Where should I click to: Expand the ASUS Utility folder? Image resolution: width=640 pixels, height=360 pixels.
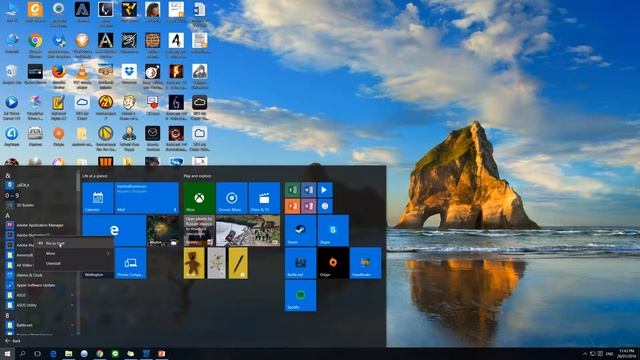40,305
